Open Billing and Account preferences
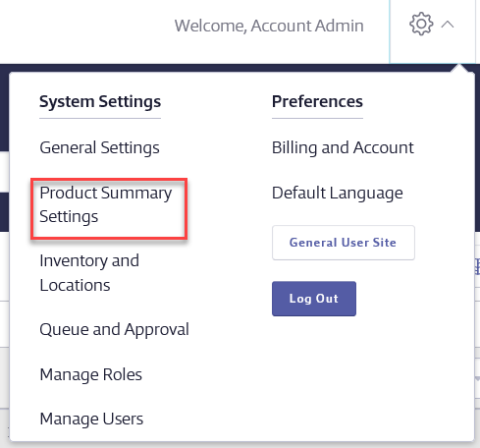 [343, 147]
